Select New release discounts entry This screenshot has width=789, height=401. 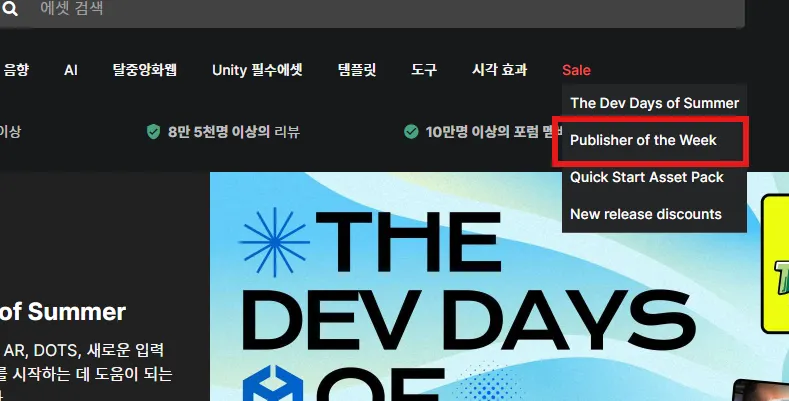(x=654, y=214)
